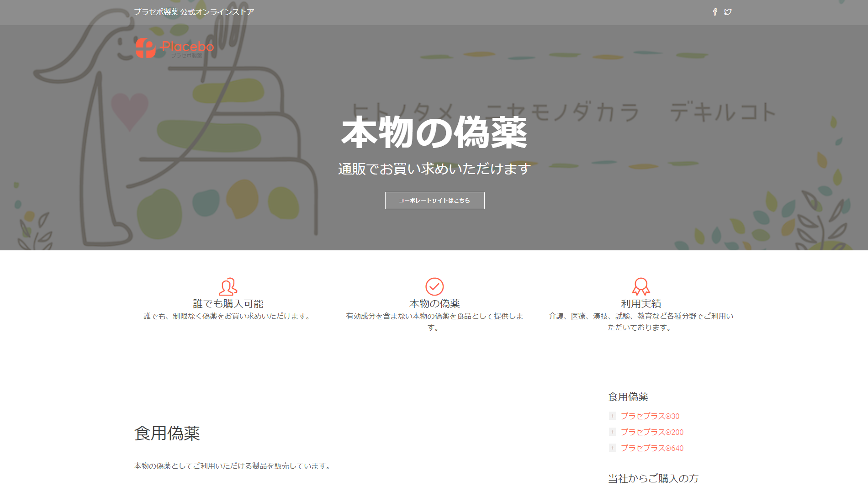Viewport: 868px width, 492px height.
Task: Select プラセボ製薬 公式オンラインストア in the top bar
Action: click(x=194, y=12)
